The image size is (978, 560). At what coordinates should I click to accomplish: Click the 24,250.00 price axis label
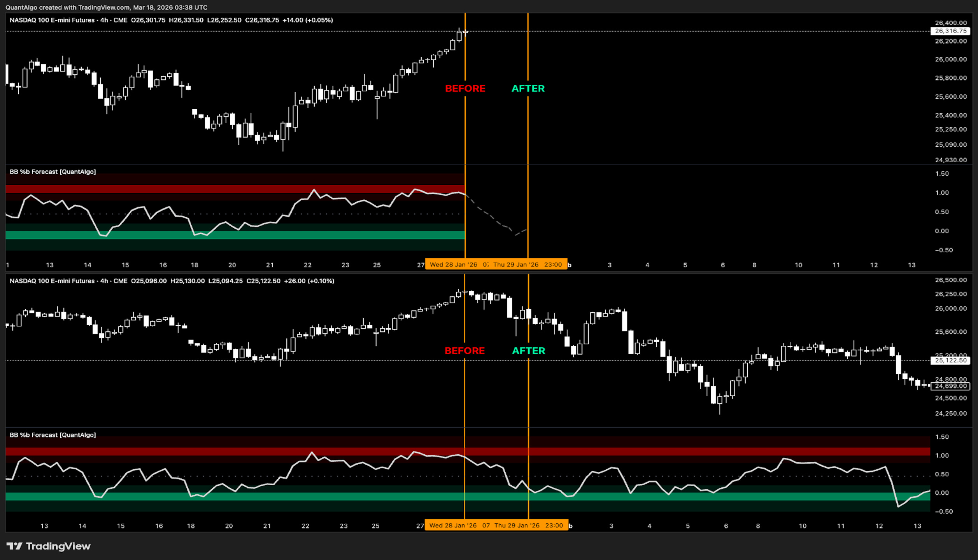coord(951,413)
